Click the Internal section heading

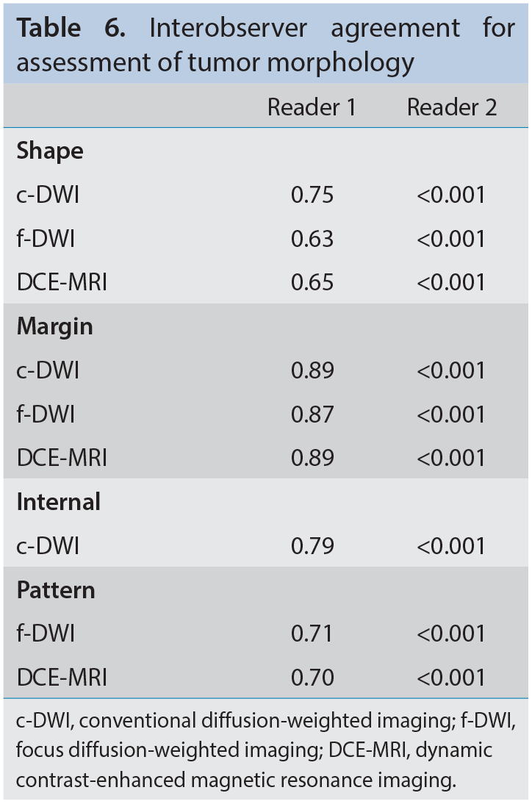click(59, 502)
